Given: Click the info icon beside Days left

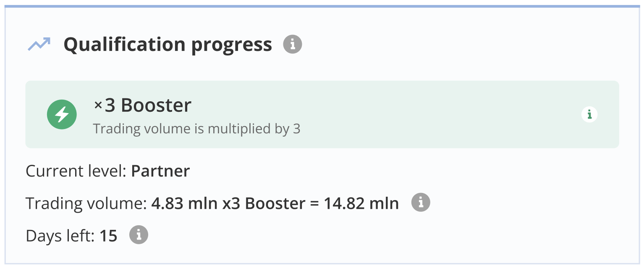Looking at the screenshot, I should (x=139, y=235).
